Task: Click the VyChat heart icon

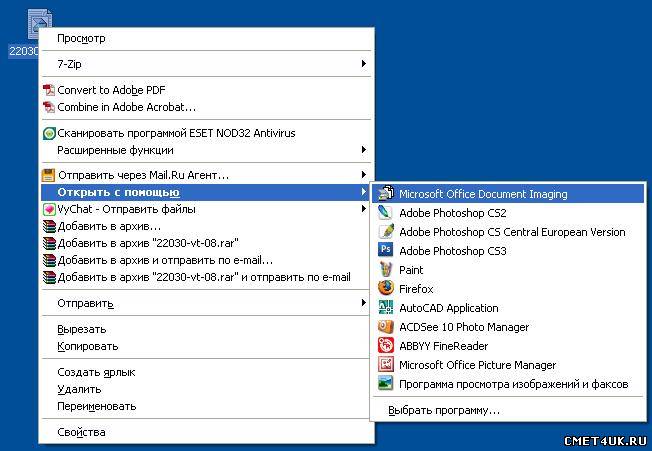Action: (49, 210)
